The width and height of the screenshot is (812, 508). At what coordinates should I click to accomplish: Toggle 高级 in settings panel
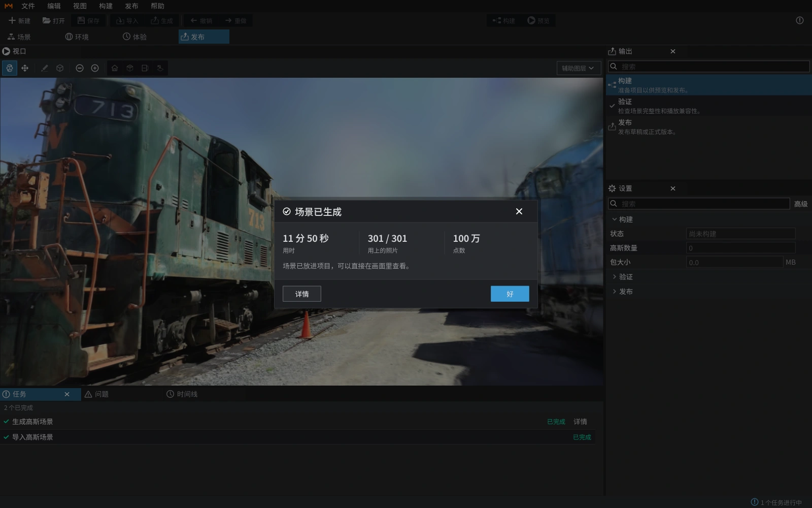[801, 204]
